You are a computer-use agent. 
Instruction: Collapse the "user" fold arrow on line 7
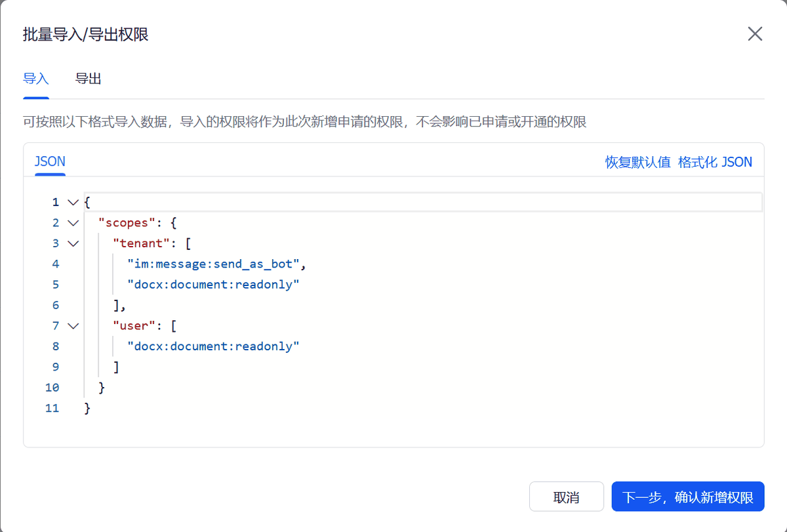(x=73, y=325)
